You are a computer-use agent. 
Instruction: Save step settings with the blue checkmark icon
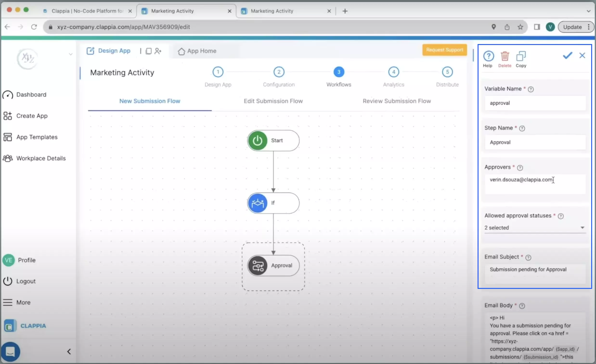point(567,56)
